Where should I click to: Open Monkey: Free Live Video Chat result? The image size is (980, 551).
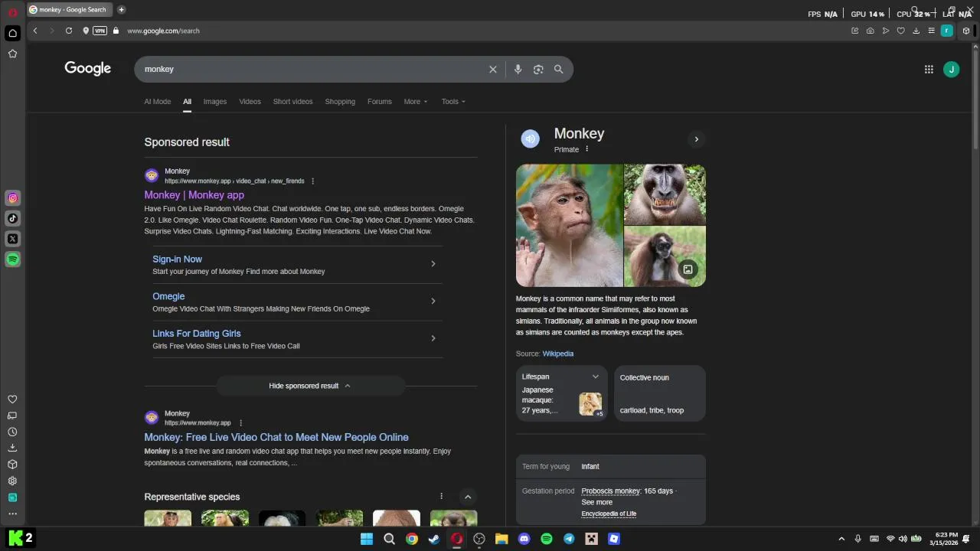click(276, 437)
